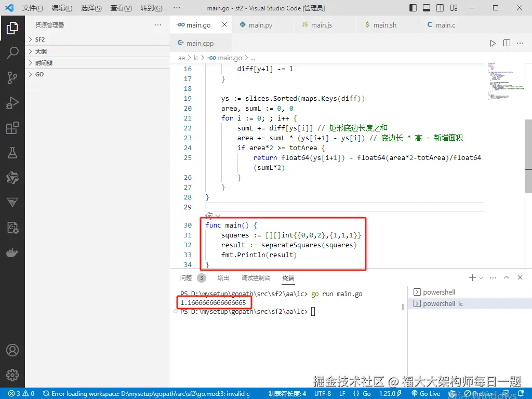Toggle primary side bar layout icon

pos(413,8)
